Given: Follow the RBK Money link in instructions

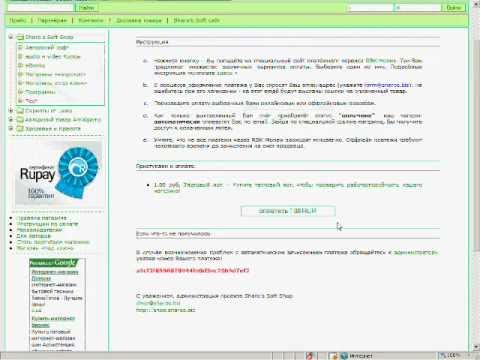Looking at the screenshot, I should 381,61.
